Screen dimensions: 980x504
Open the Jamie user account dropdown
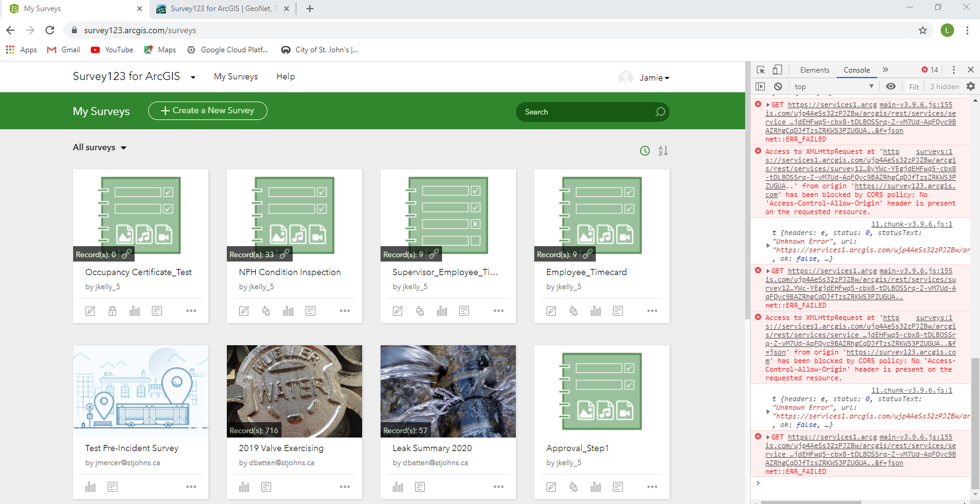pos(654,78)
